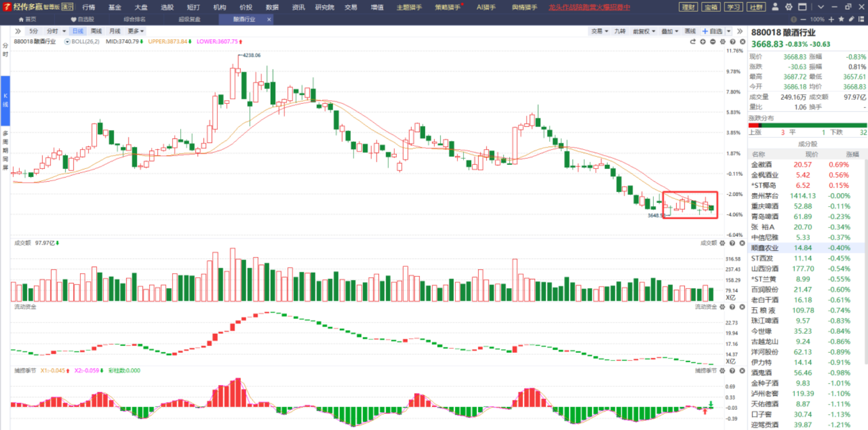Screen dimensions: 868x430
Task: Open the user account icon in title bar
Action: [x=775, y=7]
